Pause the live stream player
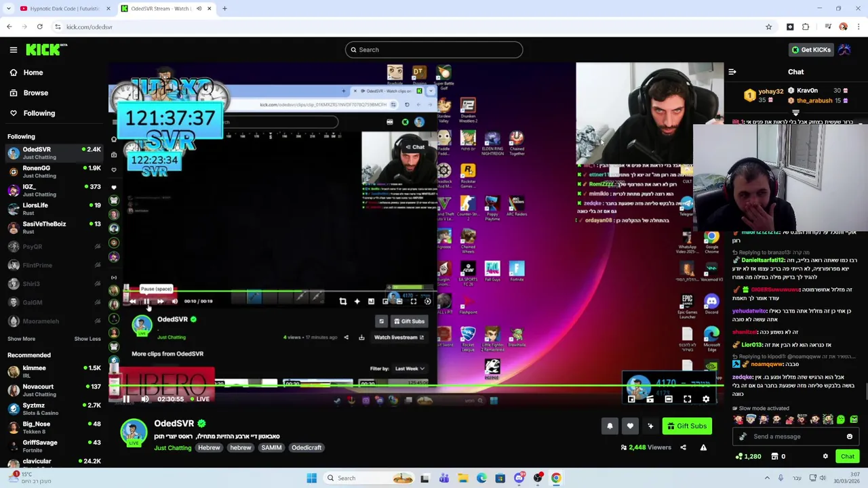The width and height of the screenshot is (868, 488). 126,399
